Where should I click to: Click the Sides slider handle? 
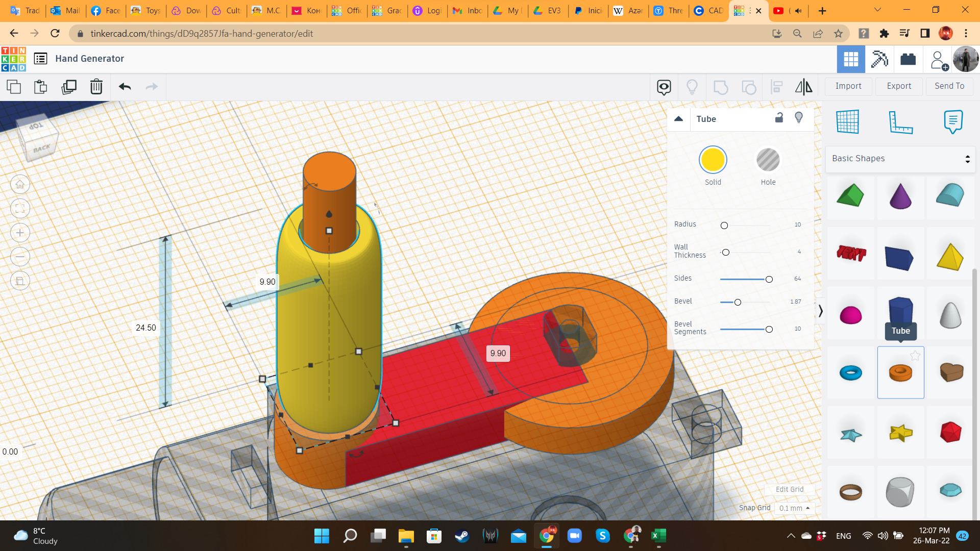(x=769, y=279)
